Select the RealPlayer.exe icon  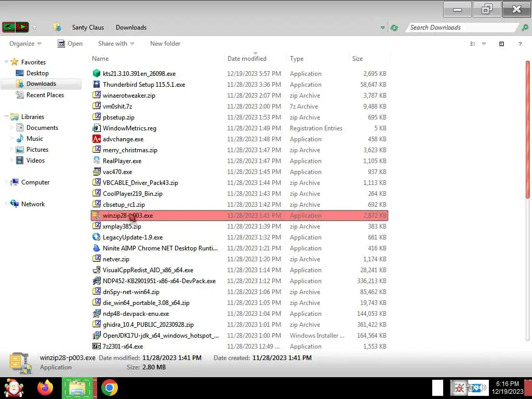[97, 161]
